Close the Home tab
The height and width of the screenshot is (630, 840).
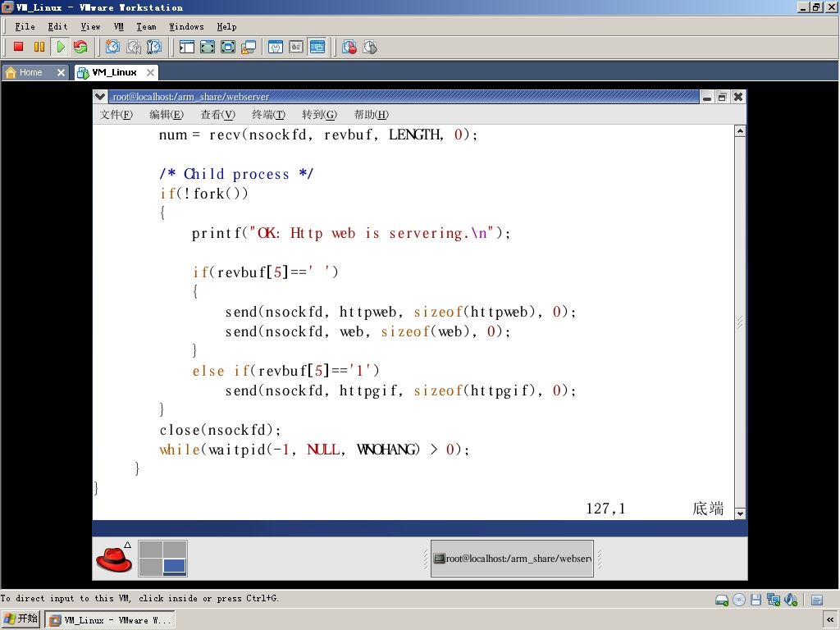point(61,72)
